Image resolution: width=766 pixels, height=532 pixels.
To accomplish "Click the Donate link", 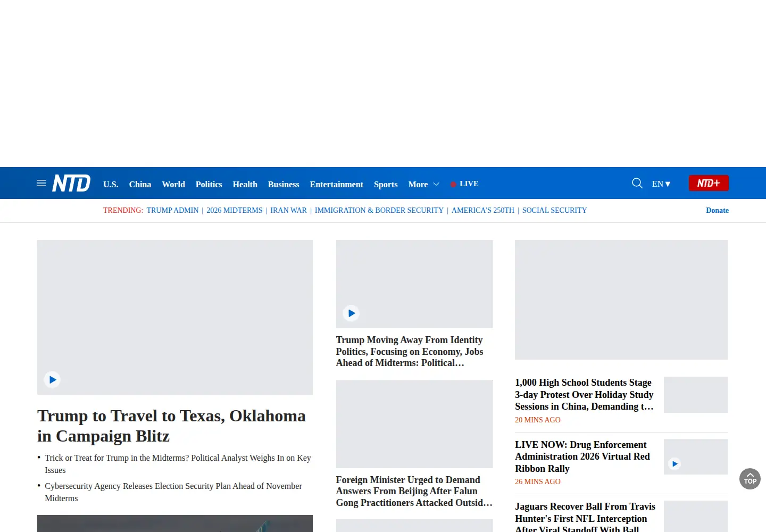I will pos(717,211).
